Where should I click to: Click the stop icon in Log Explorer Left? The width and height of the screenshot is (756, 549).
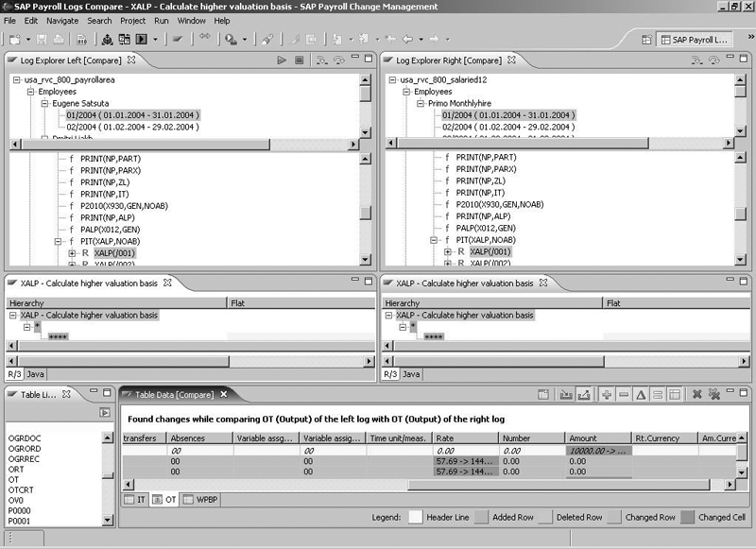pos(299,60)
